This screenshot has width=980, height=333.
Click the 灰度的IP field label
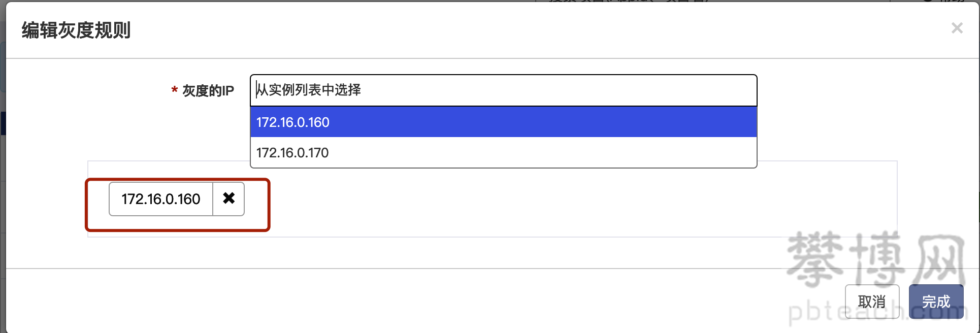(208, 91)
